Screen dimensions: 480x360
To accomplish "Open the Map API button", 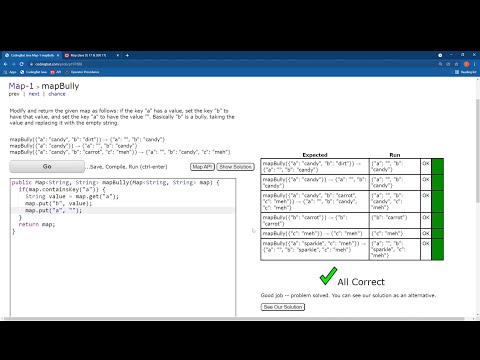I will [202, 167].
